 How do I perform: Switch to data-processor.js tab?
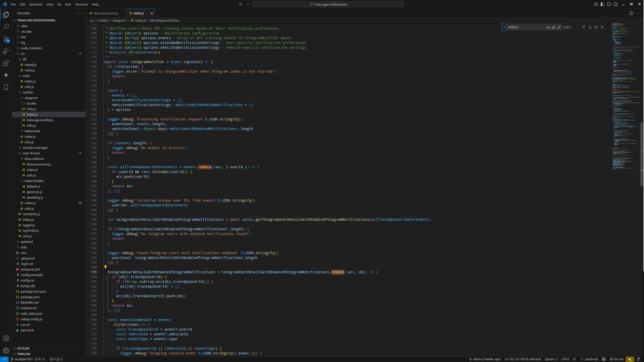coord(106,13)
